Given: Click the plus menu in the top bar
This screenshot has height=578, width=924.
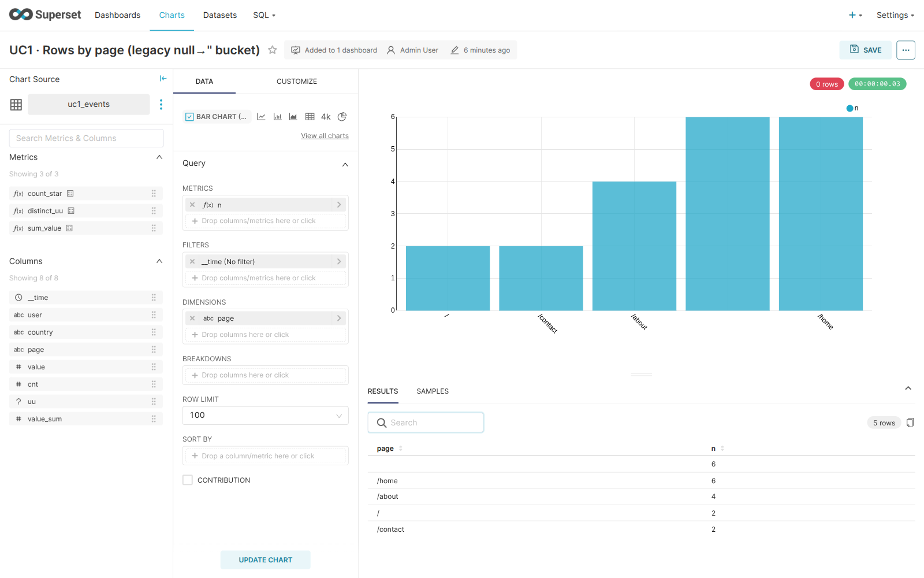Looking at the screenshot, I should [855, 15].
